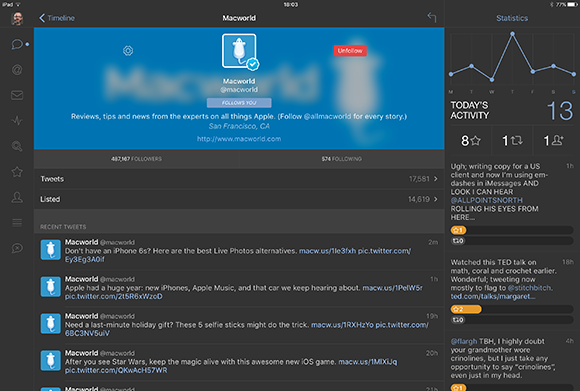Tap Bluetooth icon in status bar
The height and width of the screenshot is (391, 580).
click(552, 4)
